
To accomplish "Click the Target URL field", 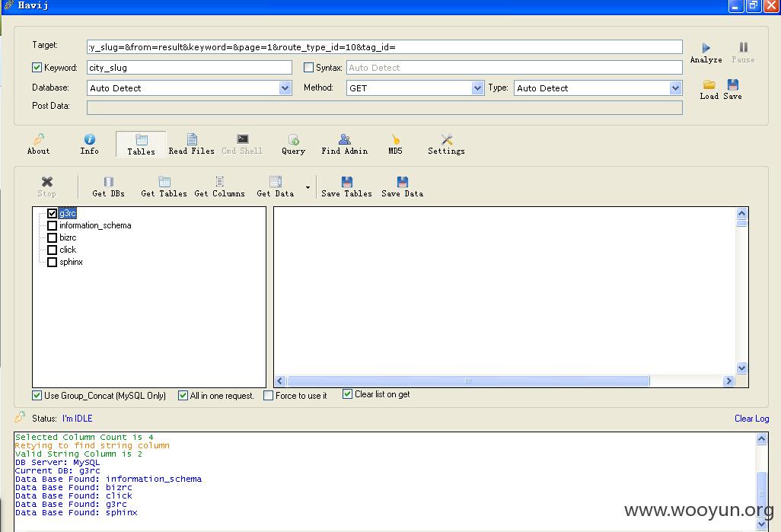I will click(x=384, y=47).
